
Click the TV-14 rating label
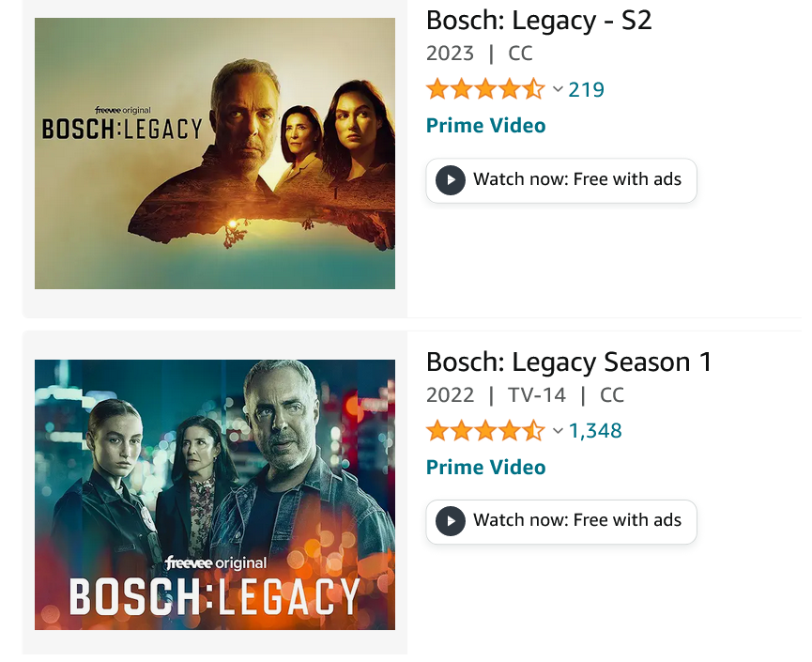537,395
